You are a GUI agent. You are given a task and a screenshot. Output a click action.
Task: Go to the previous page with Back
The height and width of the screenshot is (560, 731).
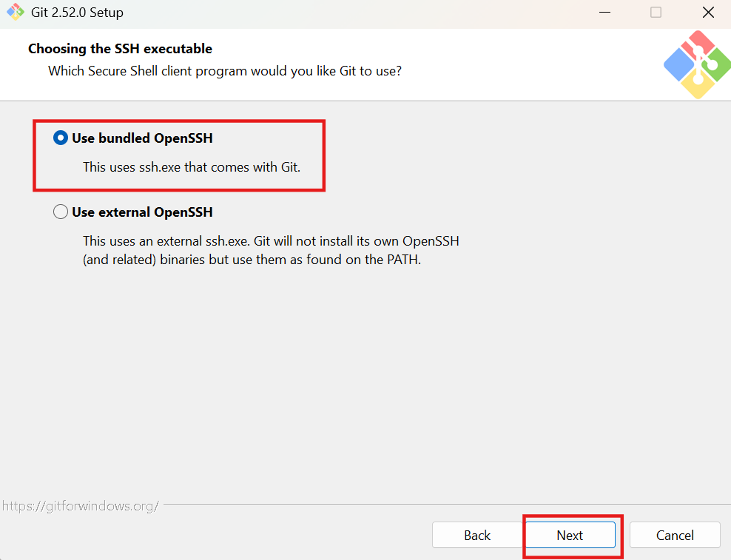click(x=477, y=535)
